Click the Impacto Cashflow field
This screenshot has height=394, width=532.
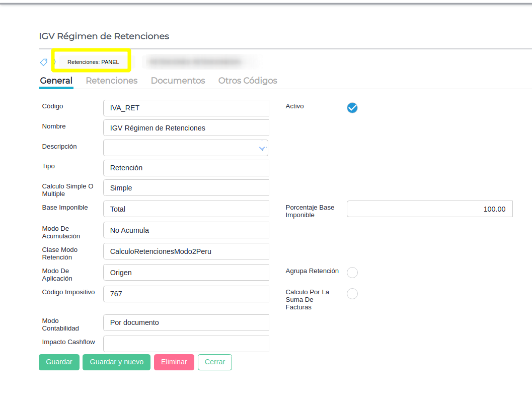(186, 344)
